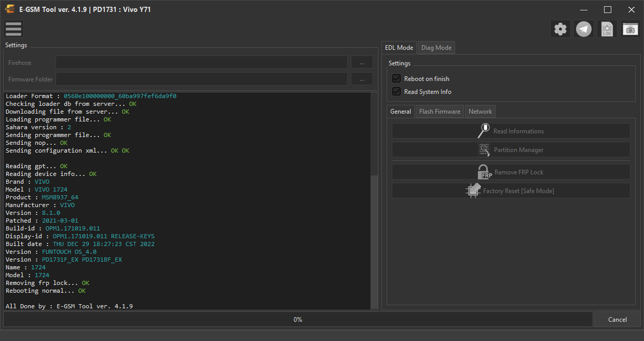Click the 'Model : VIVO 1724' log line

[x=36, y=189]
